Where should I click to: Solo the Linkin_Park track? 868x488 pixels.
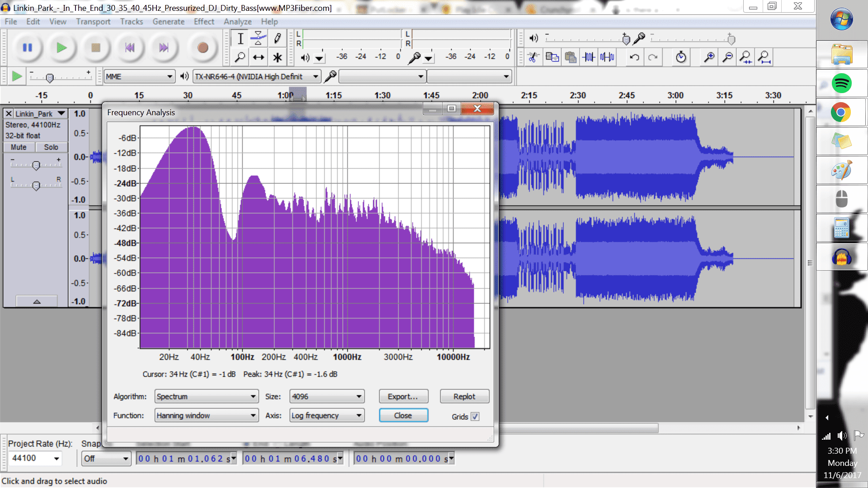(51, 147)
